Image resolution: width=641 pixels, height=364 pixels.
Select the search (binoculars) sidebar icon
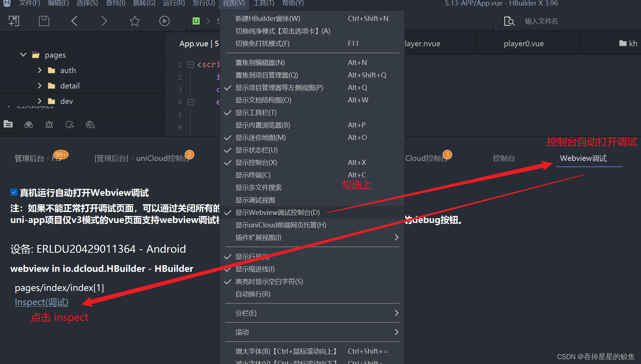[29, 125]
